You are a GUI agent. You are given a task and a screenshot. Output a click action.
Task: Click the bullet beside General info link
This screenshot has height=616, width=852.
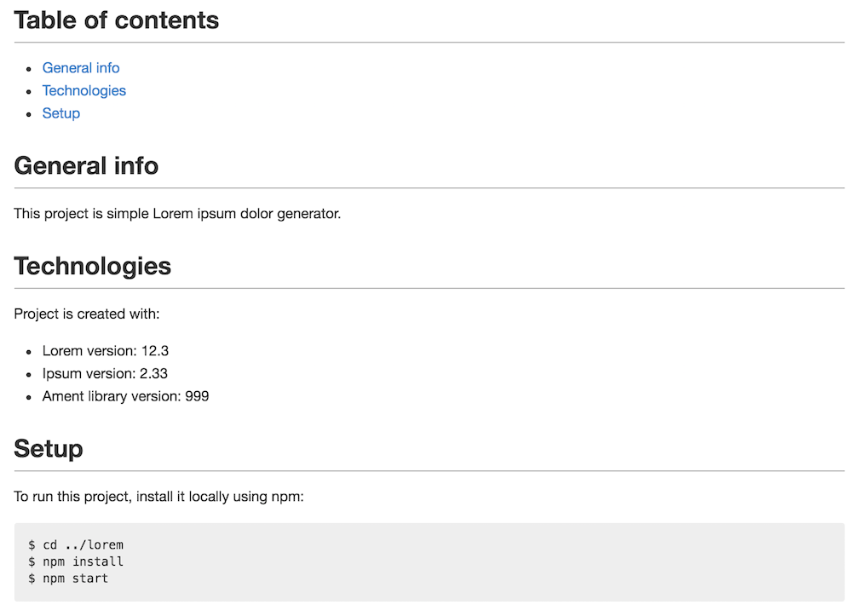click(x=29, y=69)
